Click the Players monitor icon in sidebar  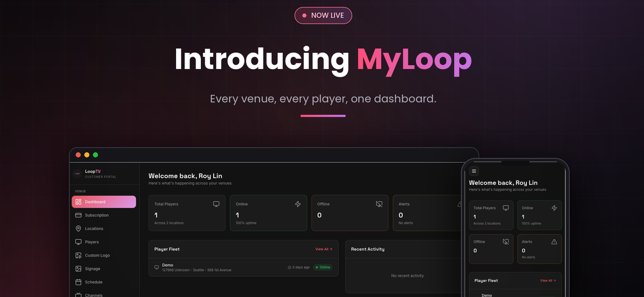pos(79,242)
